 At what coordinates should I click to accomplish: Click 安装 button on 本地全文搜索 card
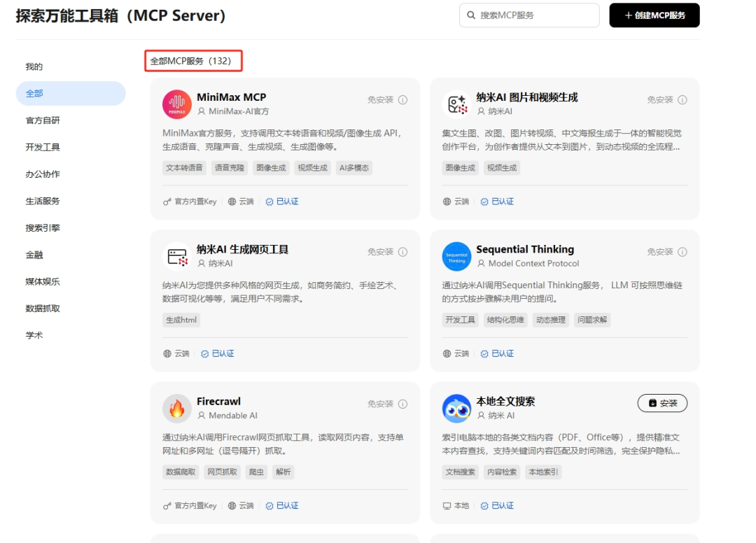(662, 403)
